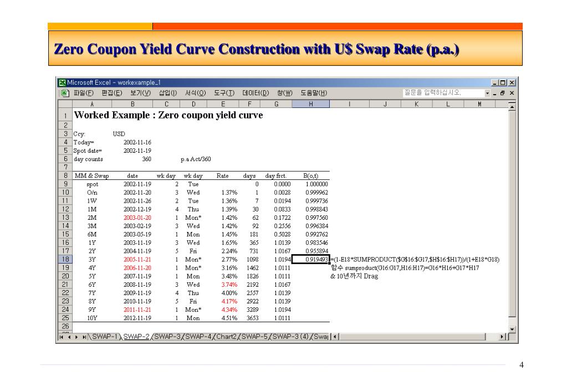This screenshot has height=392, width=567.
Task: Click the vertical scrollbar up arrow
Action: click(x=512, y=106)
